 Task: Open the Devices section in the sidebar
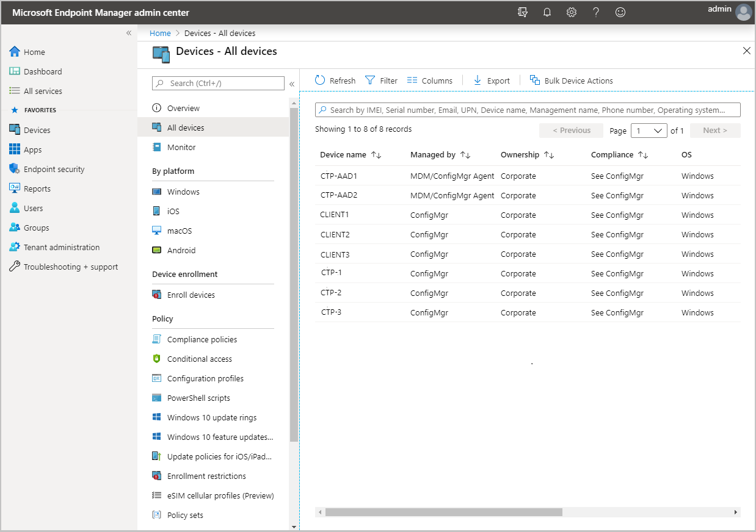tap(38, 129)
